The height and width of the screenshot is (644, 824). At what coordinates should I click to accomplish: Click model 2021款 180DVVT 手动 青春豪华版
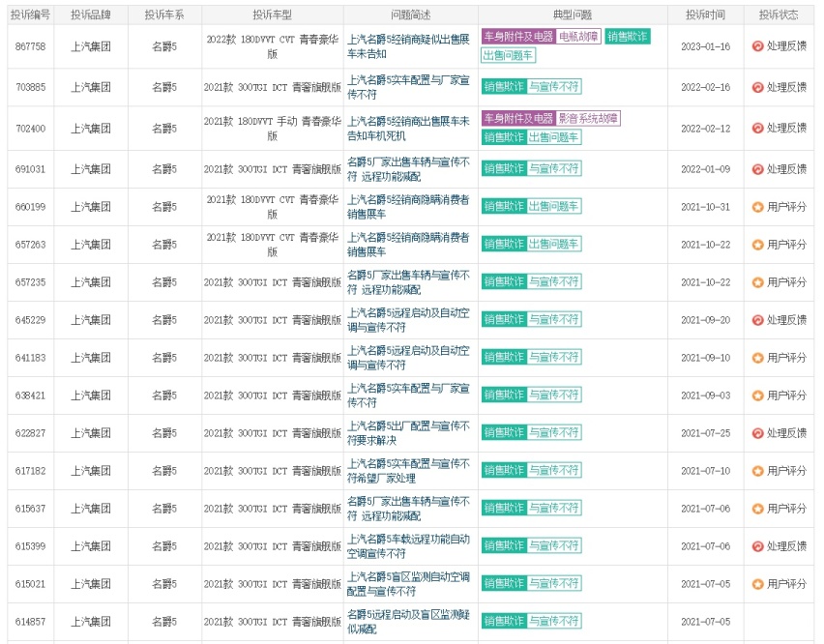pyautogui.click(x=272, y=129)
